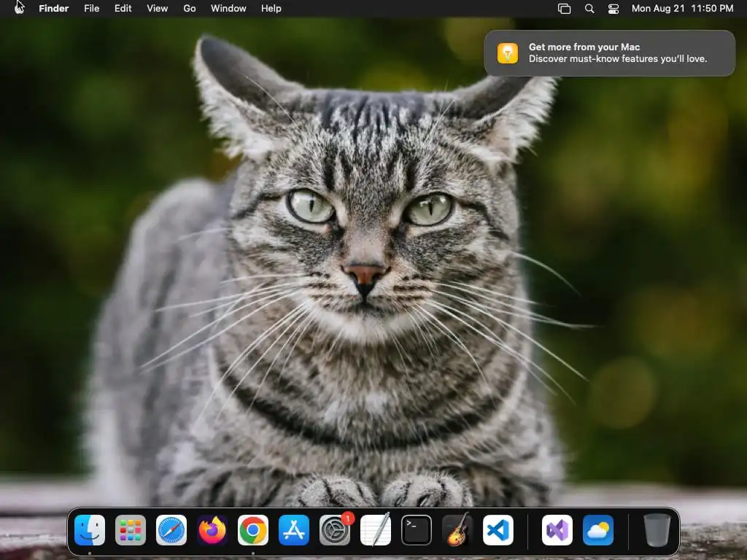Open System Settings with badge

[x=335, y=530]
